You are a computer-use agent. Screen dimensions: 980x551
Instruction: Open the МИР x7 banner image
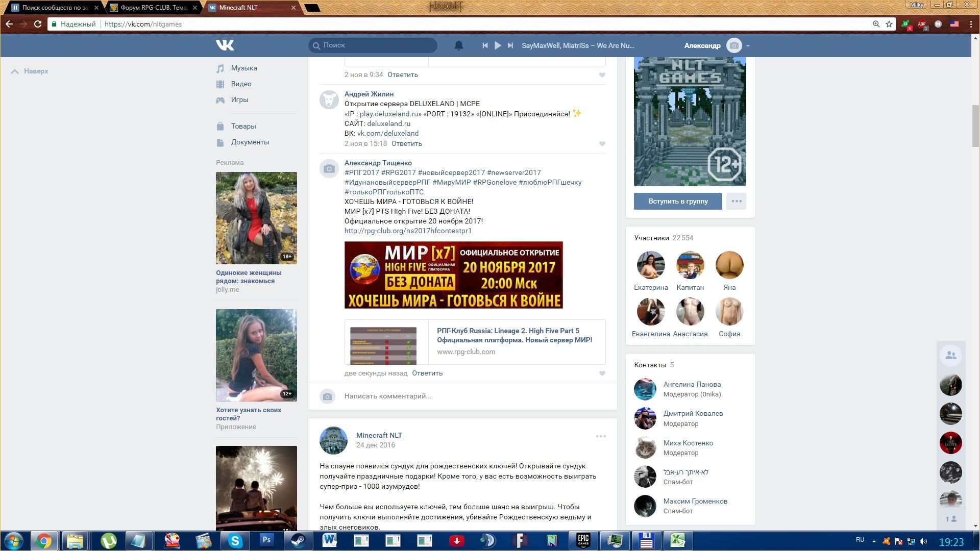(453, 275)
